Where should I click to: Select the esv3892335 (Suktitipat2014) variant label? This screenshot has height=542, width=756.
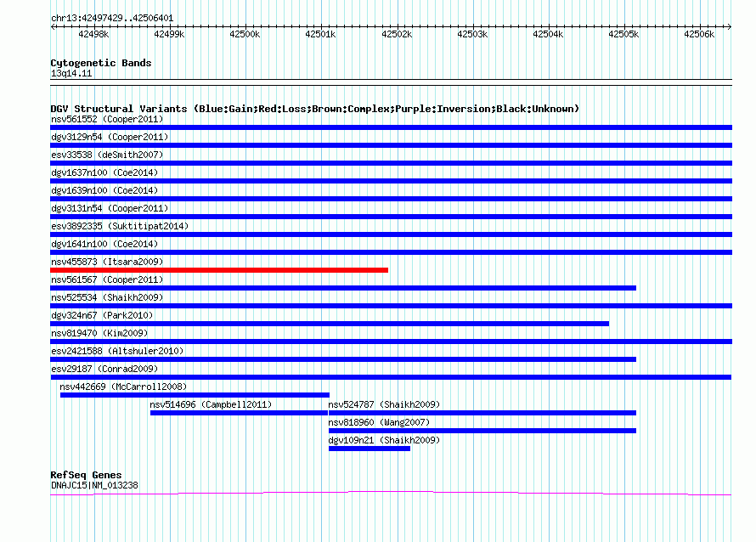pos(120,226)
